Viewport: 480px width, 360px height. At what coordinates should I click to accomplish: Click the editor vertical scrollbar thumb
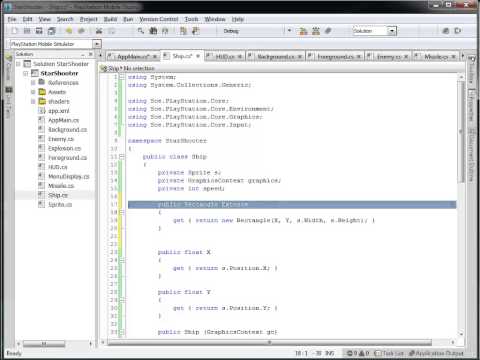coord(462,132)
